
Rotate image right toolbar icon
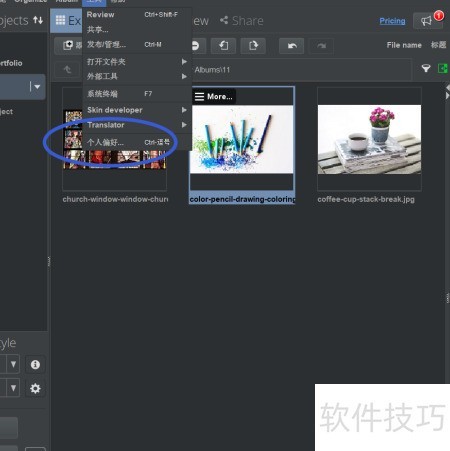tap(253, 45)
